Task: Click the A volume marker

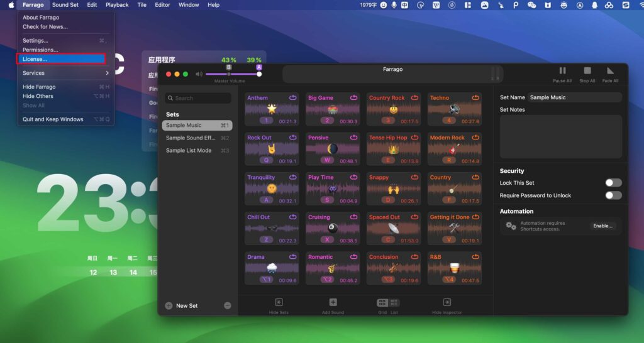Action: click(259, 67)
